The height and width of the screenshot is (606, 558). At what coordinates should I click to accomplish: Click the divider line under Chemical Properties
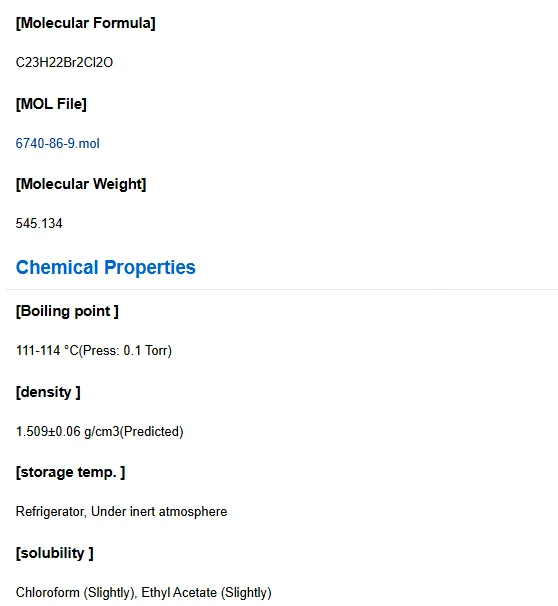click(282, 289)
